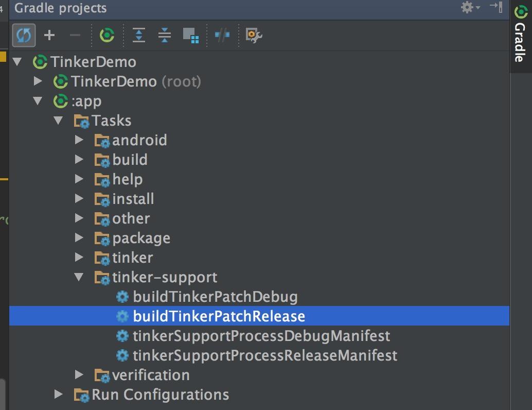Click Gradle icon beside :app
Image resolution: width=532 pixels, height=410 pixels.
point(61,101)
